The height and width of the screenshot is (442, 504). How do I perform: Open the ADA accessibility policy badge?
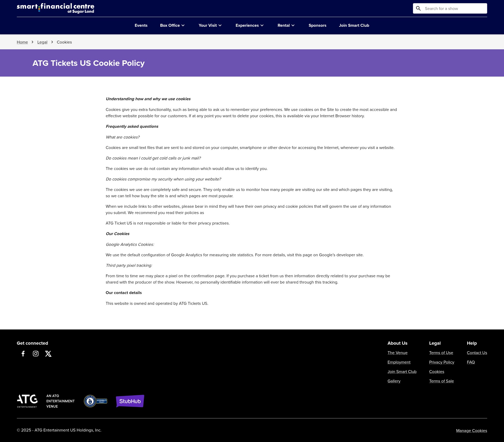[95, 401]
